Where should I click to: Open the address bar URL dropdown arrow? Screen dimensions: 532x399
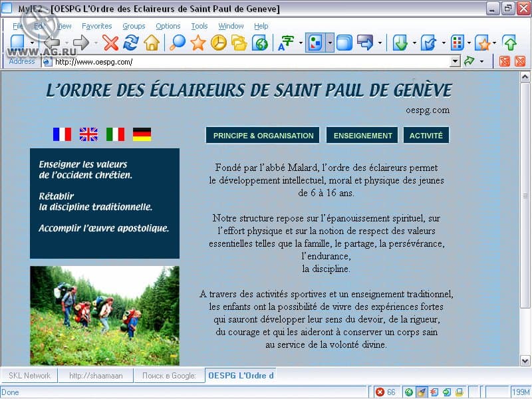click(455, 61)
